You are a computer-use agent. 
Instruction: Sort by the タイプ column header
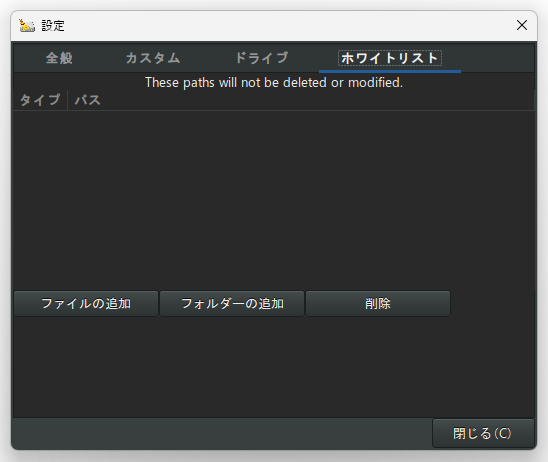pyautogui.click(x=40, y=100)
